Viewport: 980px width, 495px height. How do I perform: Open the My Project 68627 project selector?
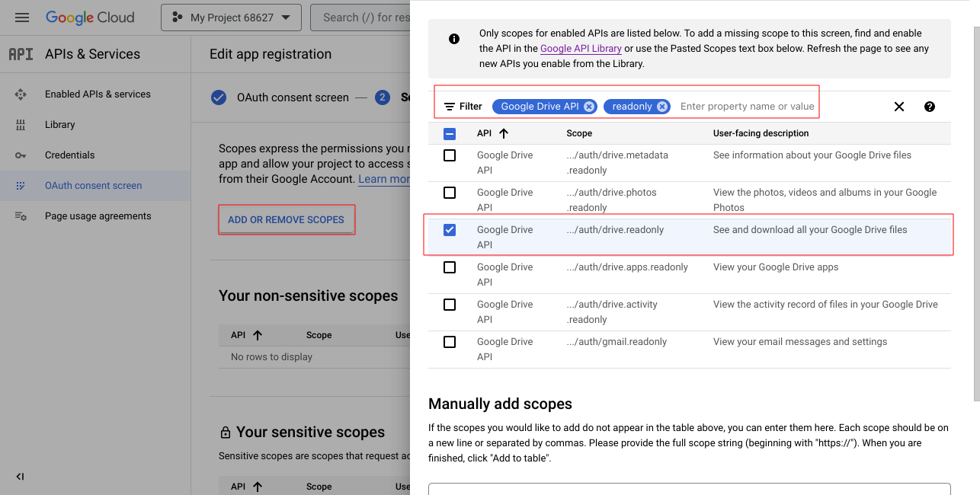point(231,18)
